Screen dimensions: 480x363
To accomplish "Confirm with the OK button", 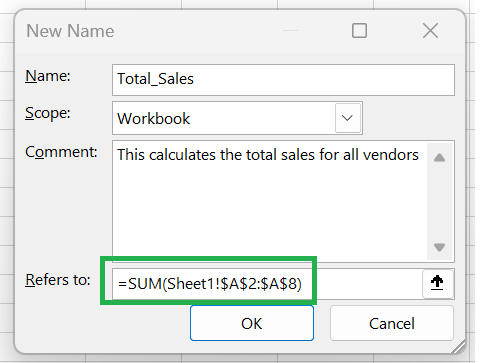I will 252,323.
